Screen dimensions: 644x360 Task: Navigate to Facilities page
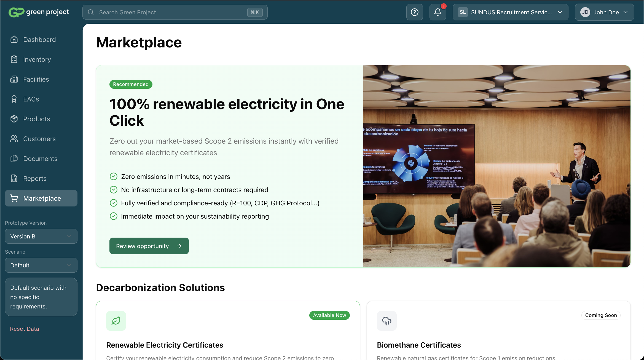41,79
